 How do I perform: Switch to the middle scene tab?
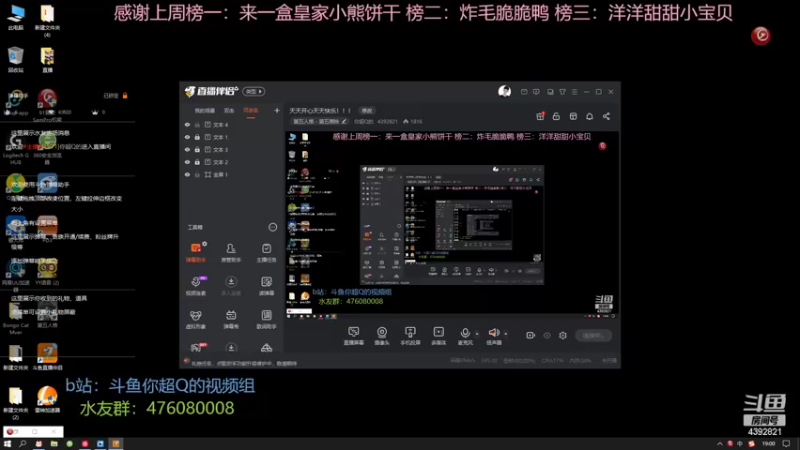229,111
